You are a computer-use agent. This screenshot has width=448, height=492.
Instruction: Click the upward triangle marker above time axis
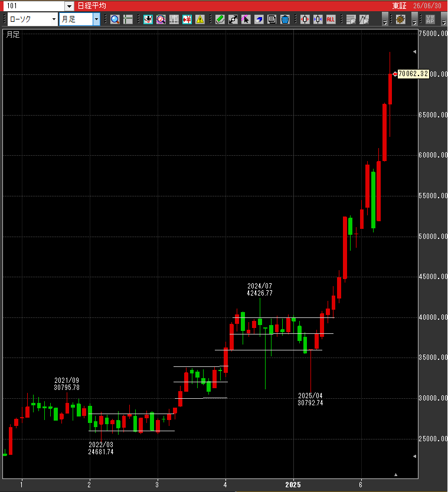tap(396, 475)
